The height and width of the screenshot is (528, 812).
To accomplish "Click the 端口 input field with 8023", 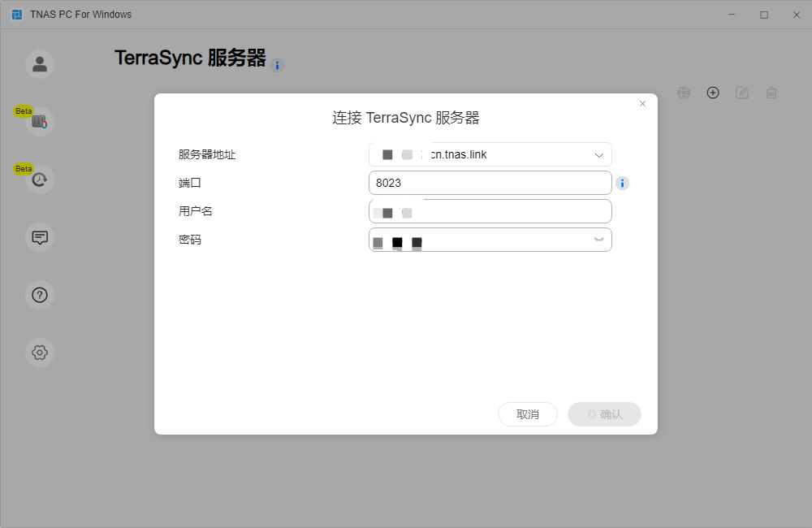I will click(490, 183).
